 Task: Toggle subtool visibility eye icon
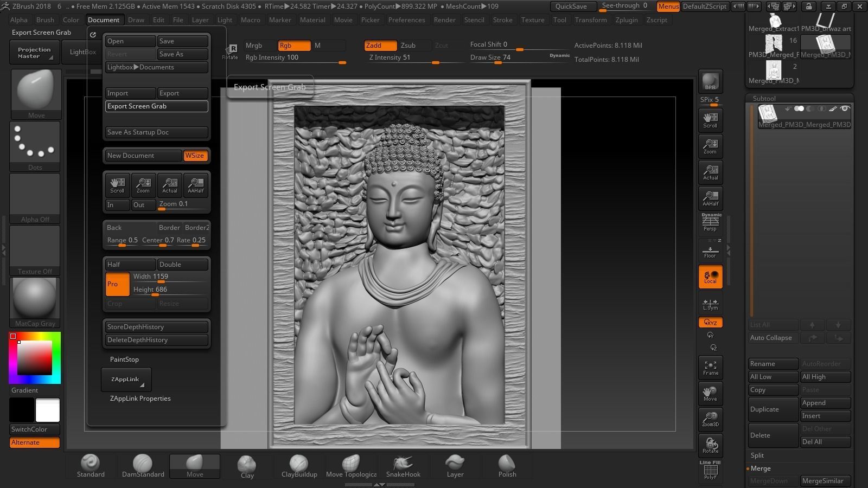click(x=844, y=109)
